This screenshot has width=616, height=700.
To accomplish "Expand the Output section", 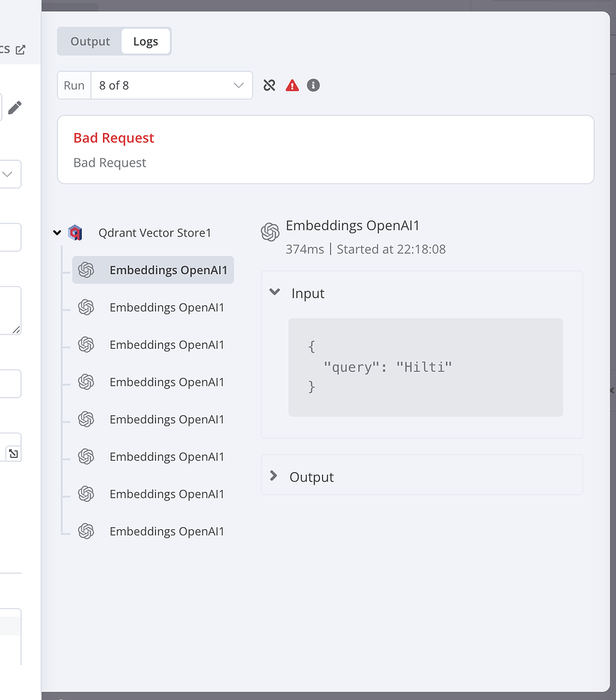I will (x=274, y=477).
